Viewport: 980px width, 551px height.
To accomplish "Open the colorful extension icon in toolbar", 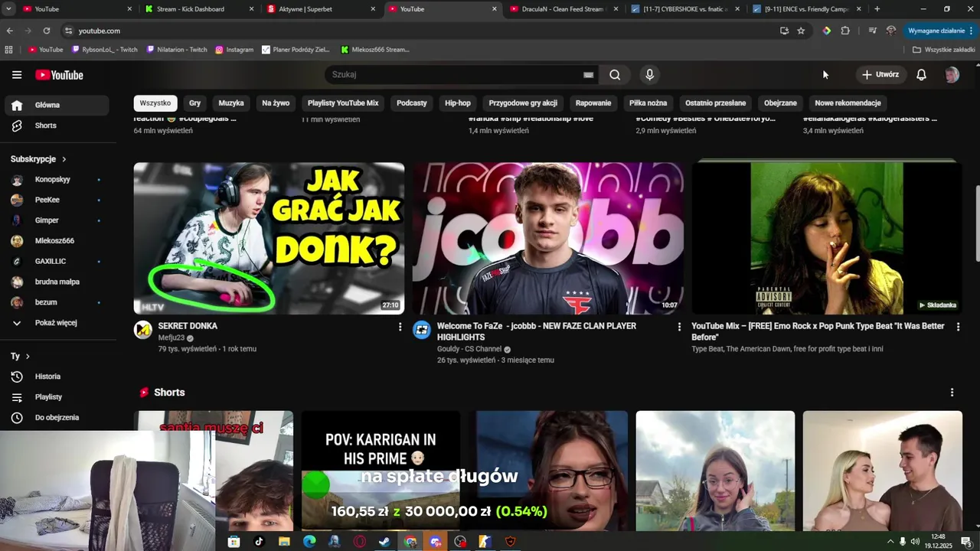I will click(827, 31).
